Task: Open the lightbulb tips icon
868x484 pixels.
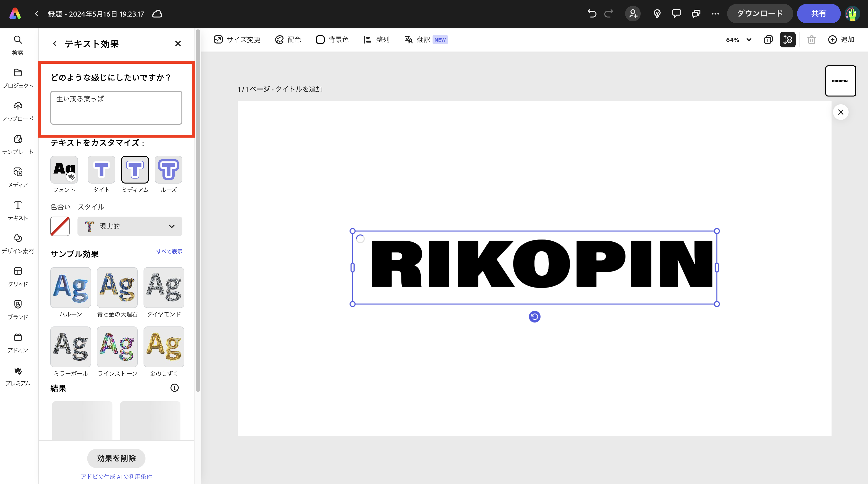Action: [657, 13]
